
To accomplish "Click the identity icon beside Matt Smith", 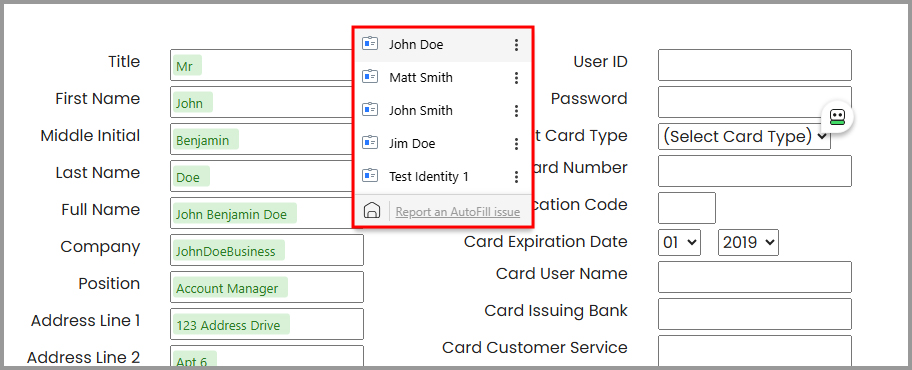I will [370, 77].
